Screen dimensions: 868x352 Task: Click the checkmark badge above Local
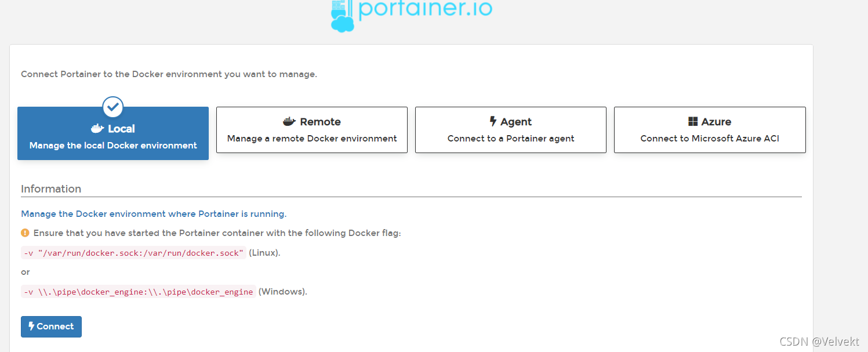tap(113, 107)
